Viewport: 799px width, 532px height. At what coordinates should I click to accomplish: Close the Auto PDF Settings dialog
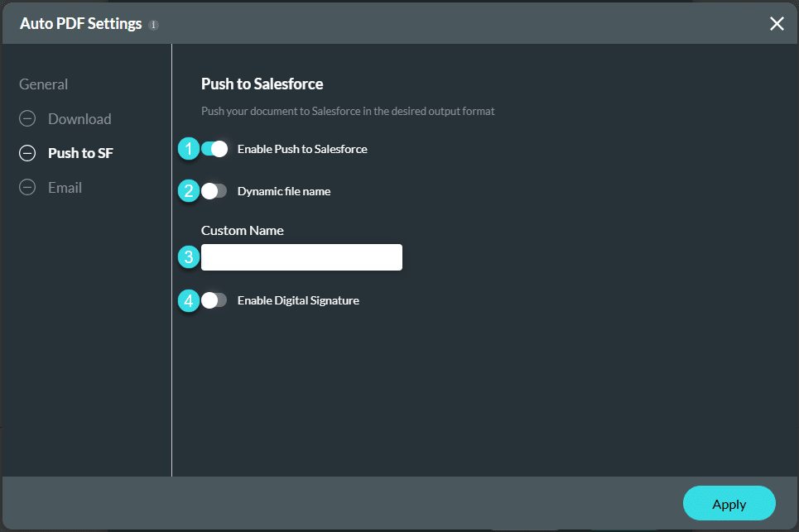777,23
